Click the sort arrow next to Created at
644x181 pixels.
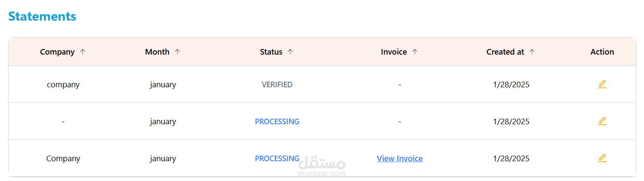(x=532, y=52)
